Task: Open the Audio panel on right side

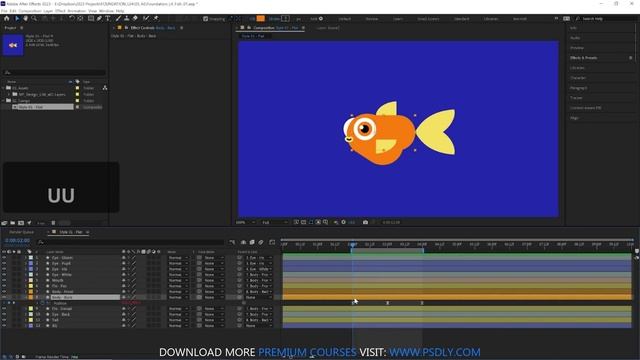Action: tap(575, 38)
